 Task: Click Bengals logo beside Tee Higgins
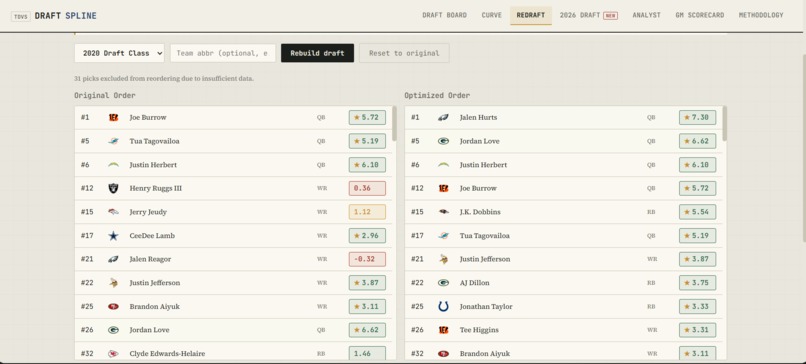(x=443, y=330)
